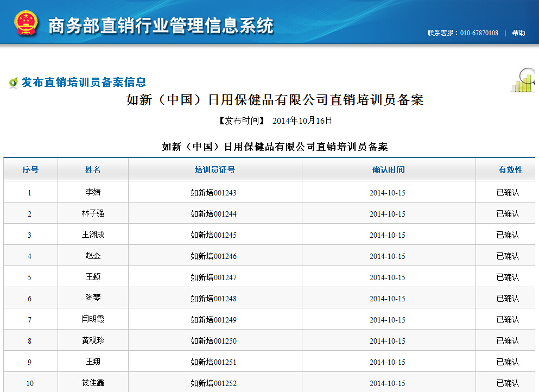The width and height of the screenshot is (539, 392).
Task: Click the confirmation date in 钱佳鑫's row
Action: point(388,383)
